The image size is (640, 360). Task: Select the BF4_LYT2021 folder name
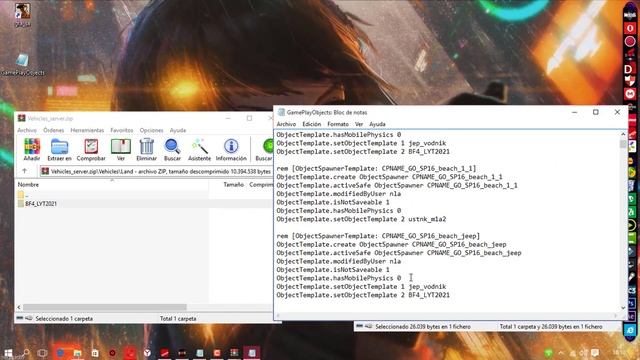41,204
